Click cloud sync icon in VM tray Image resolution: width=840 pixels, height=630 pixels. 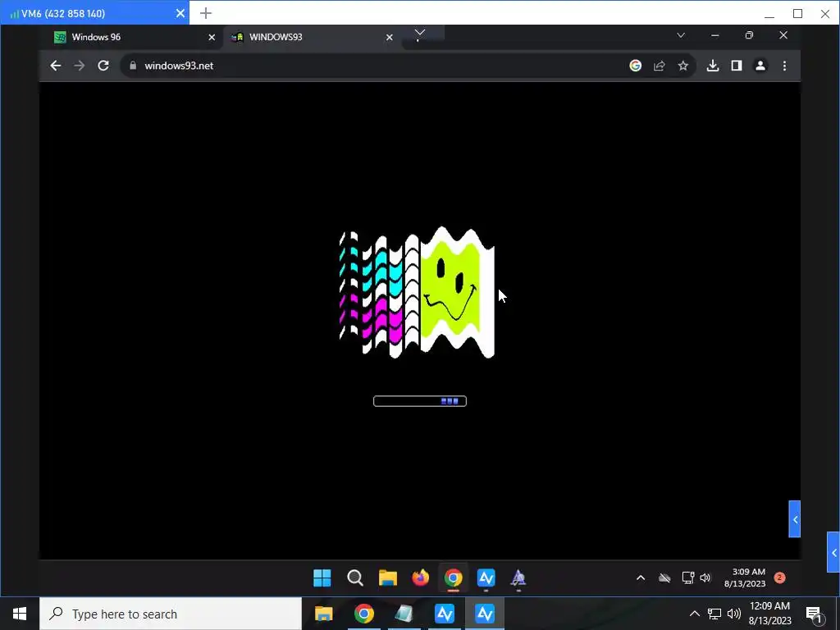[x=664, y=577]
